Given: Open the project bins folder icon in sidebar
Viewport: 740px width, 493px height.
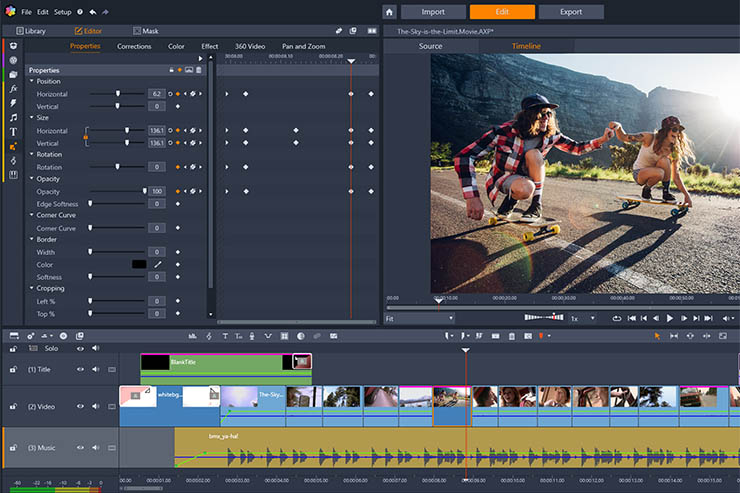Looking at the screenshot, I should 13,74.
